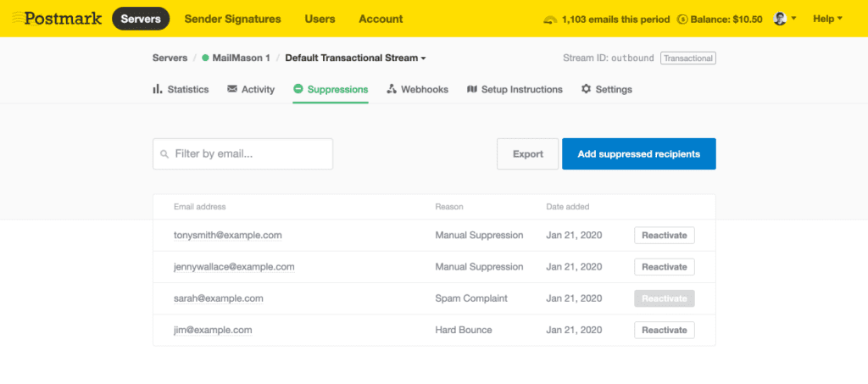Click the Webhooks node icon
Screen dimensions: 868x384
coord(392,89)
